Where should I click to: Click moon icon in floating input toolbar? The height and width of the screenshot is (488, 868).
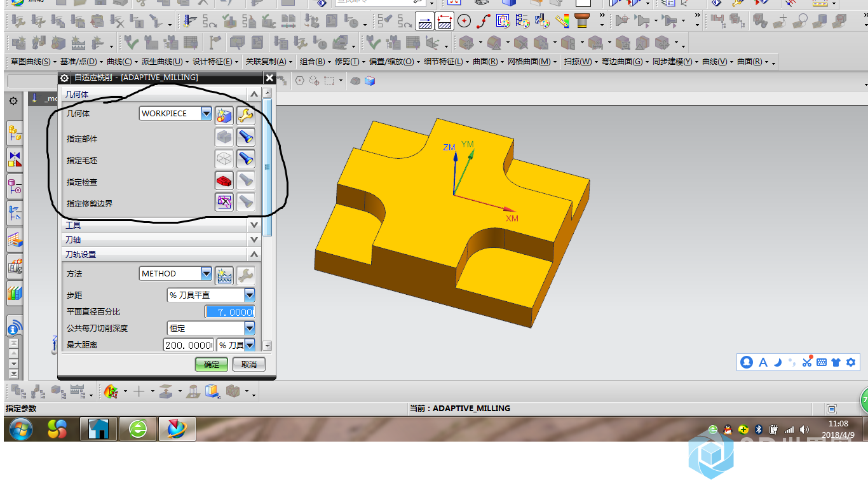(x=777, y=362)
